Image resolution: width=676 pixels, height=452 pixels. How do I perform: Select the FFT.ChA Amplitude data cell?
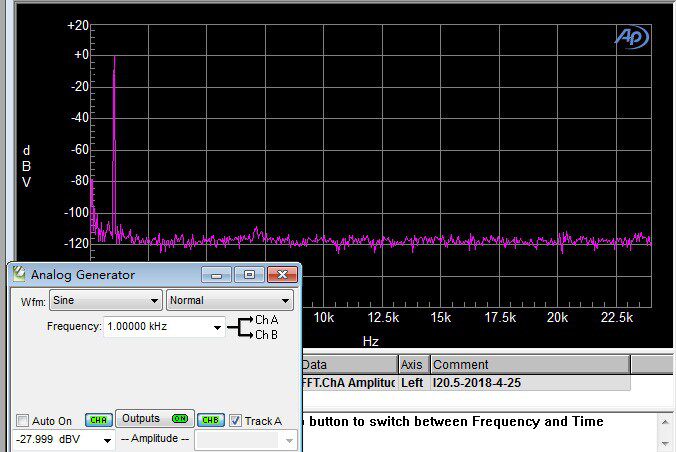pos(350,383)
